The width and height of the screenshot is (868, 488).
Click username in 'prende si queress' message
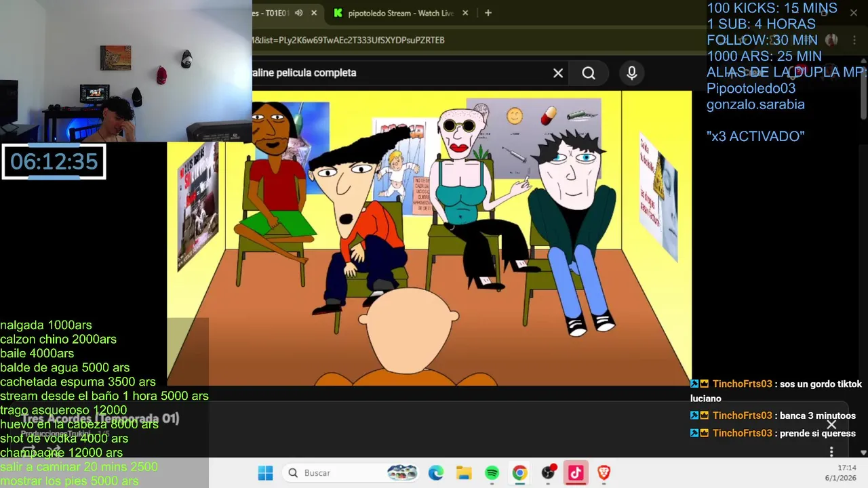pos(742,433)
